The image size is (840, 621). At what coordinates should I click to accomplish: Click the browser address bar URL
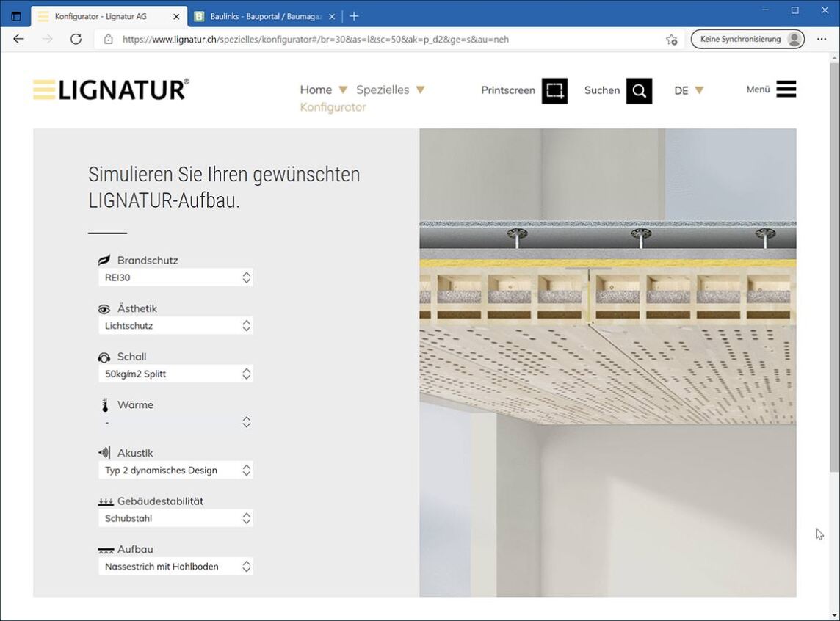pyautogui.click(x=316, y=39)
